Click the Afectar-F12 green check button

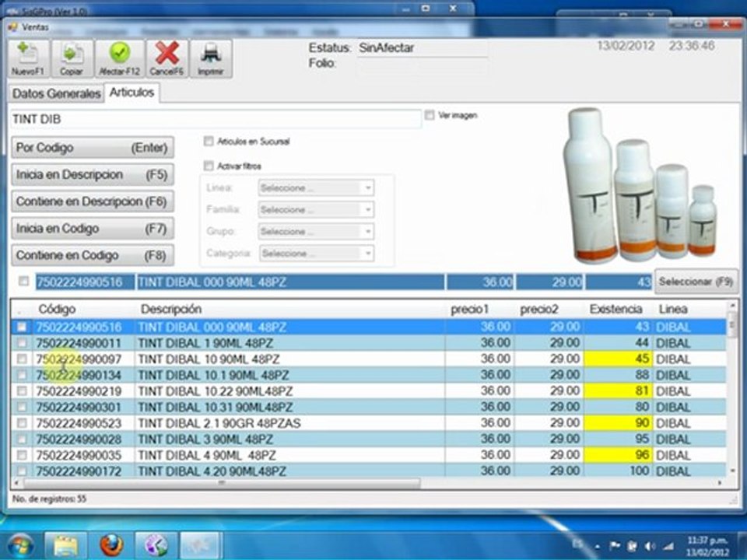(119, 59)
